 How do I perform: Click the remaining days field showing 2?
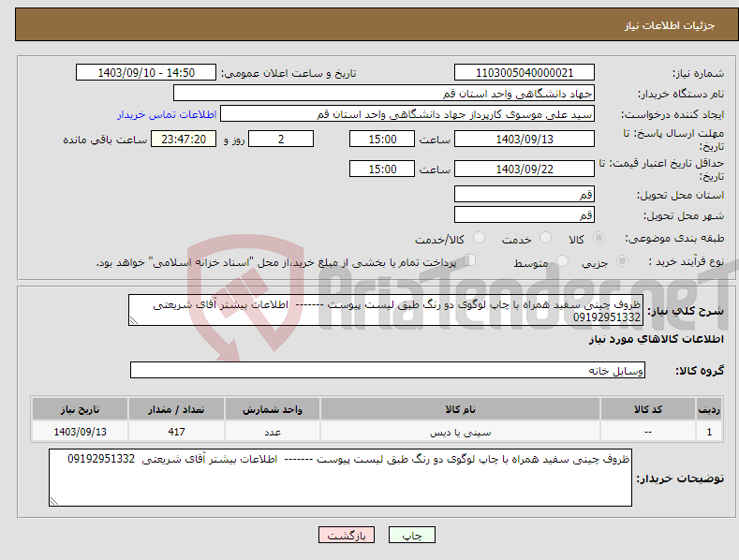pos(281,139)
